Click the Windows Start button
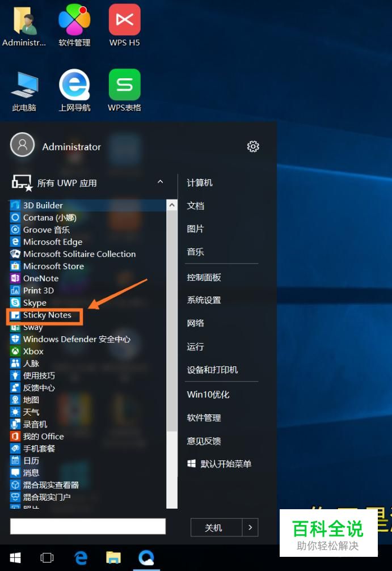 coord(15,557)
